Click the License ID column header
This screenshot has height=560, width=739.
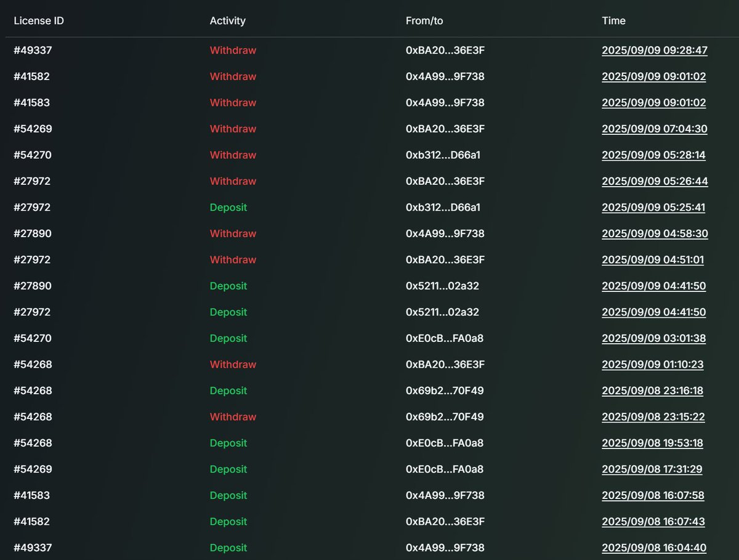point(39,21)
